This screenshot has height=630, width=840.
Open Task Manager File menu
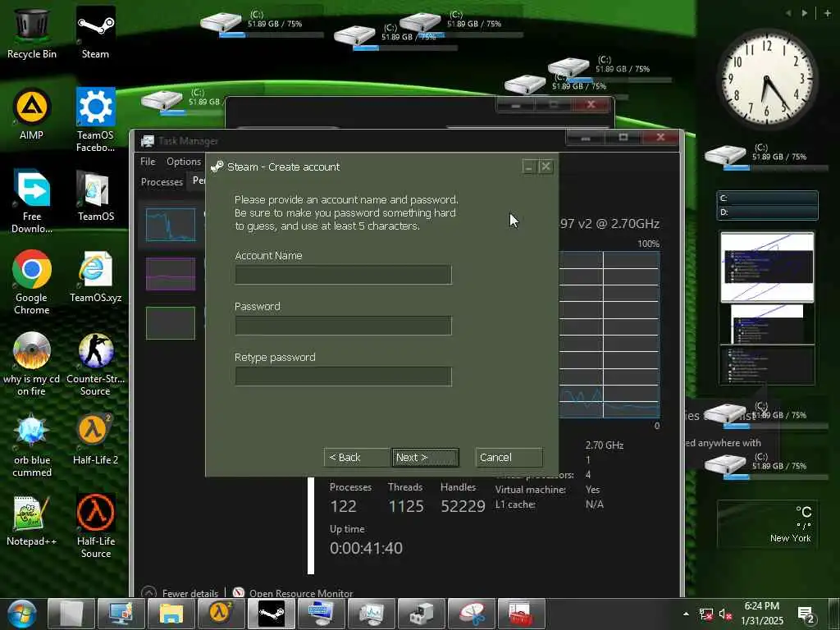point(148,162)
